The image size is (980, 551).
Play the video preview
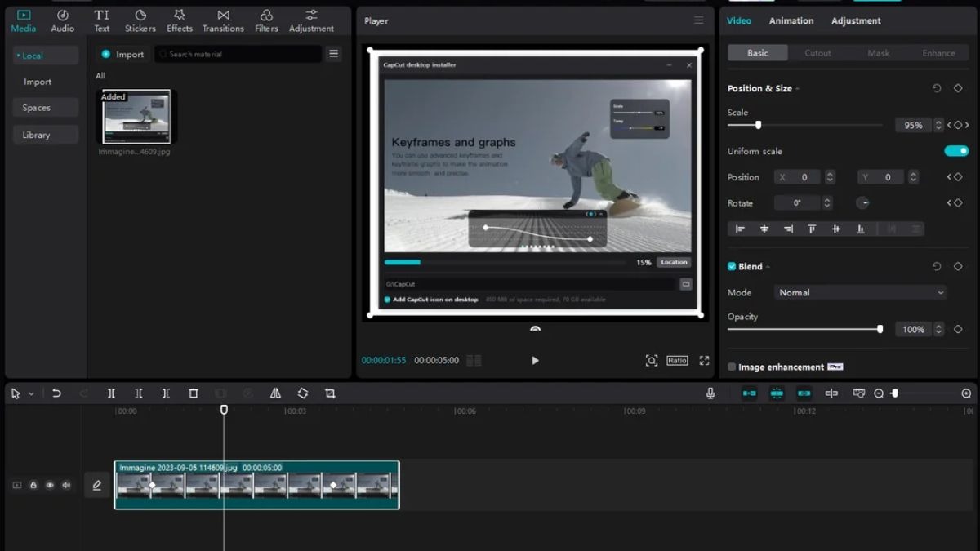pyautogui.click(x=535, y=360)
